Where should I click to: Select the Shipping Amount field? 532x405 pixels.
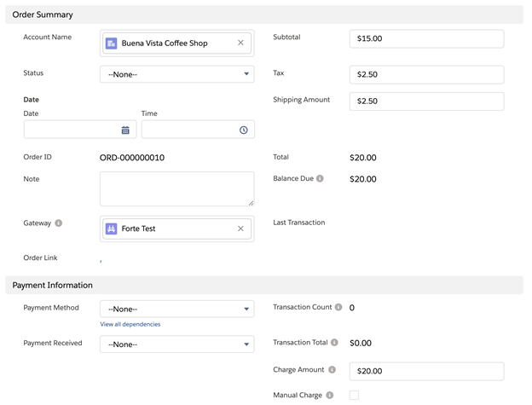426,101
